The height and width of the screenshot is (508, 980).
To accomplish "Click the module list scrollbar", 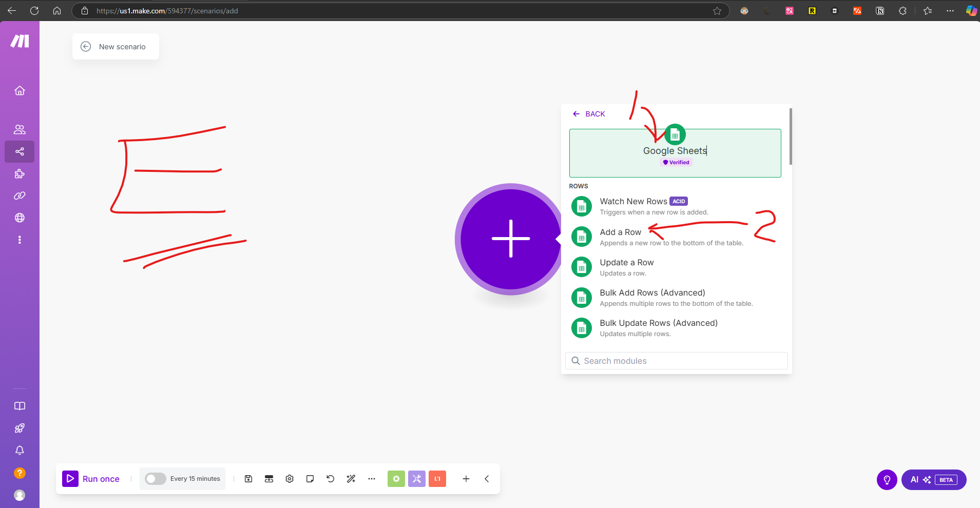I will click(791, 136).
